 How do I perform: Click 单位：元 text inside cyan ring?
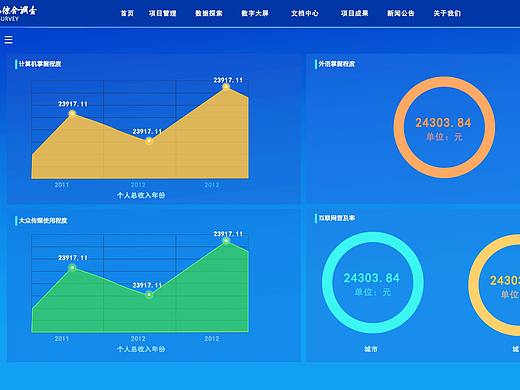372,292
